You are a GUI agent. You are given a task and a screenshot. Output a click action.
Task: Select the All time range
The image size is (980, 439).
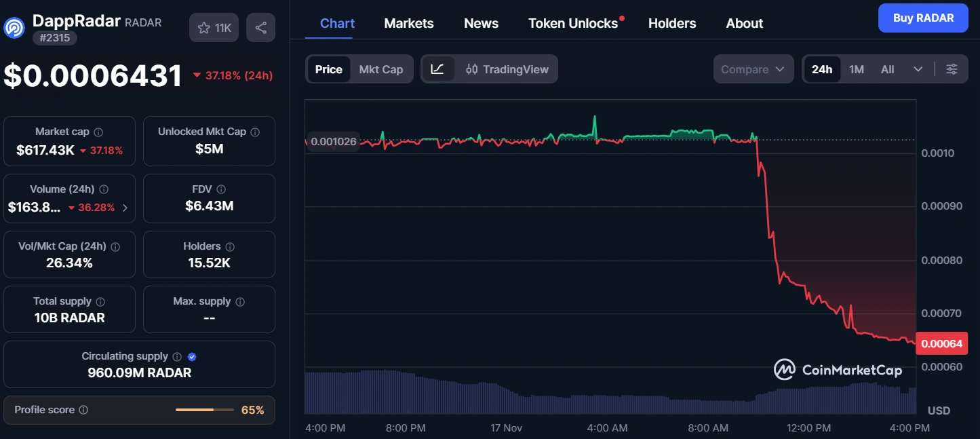tap(887, 69)
